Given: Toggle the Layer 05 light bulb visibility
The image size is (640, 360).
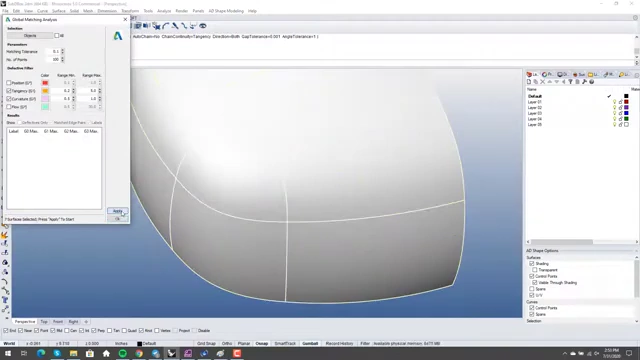Looking at the screenshot, I should [614, 124].
